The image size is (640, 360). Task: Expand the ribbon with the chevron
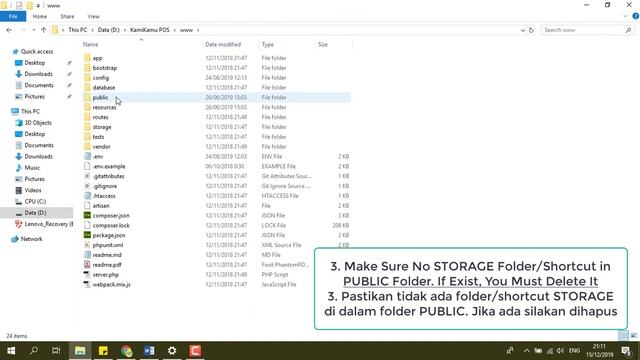tap(626, 16)
